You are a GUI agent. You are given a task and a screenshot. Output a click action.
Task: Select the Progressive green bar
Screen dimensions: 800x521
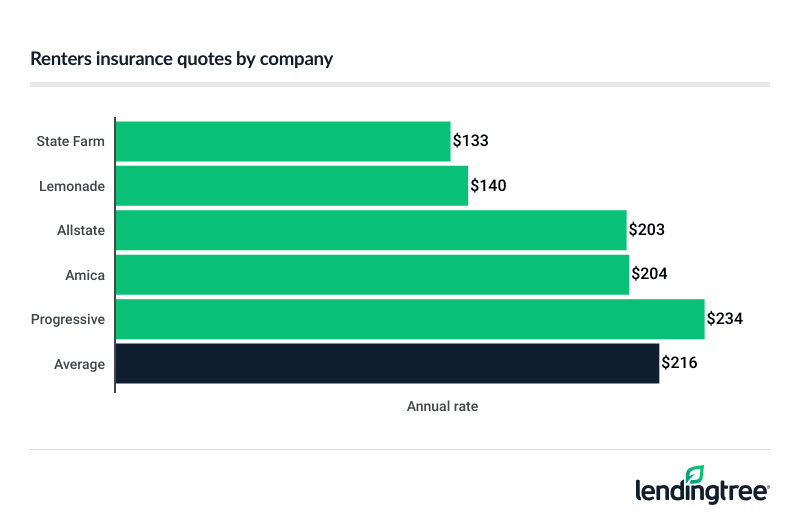pos(410,319)
